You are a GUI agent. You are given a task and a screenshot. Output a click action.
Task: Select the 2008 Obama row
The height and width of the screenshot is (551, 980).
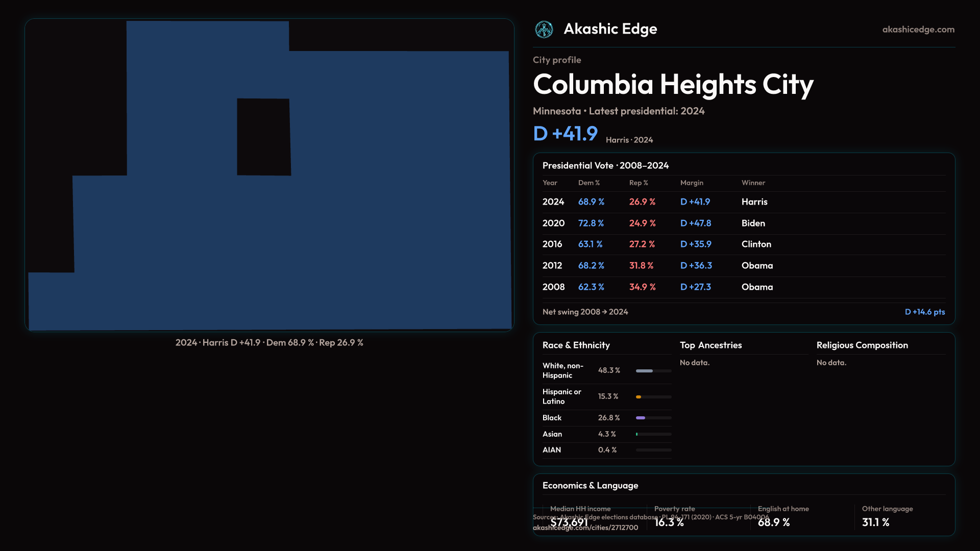click(x=743, y=287)
